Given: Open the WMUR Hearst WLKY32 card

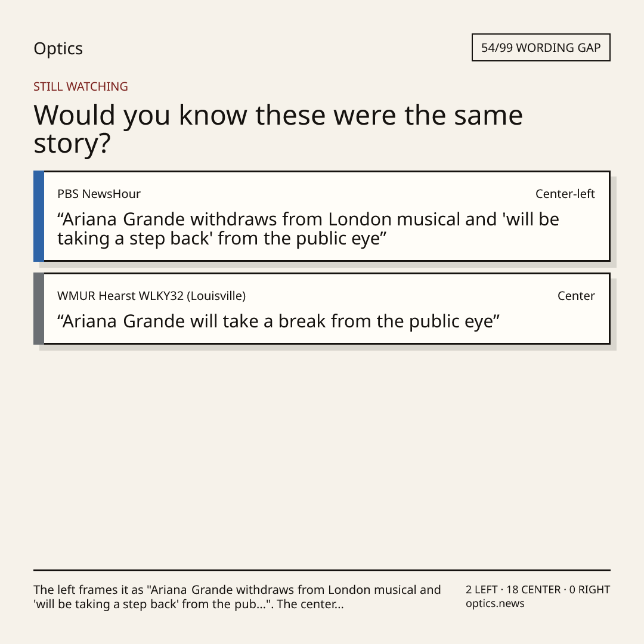Looking at the screenshot, I should click(x=322, y=308).
